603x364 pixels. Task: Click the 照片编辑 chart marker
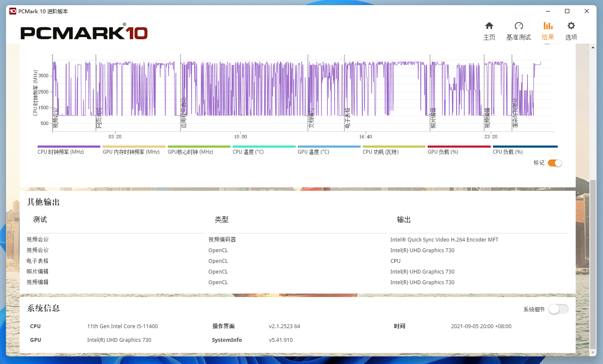433,118
